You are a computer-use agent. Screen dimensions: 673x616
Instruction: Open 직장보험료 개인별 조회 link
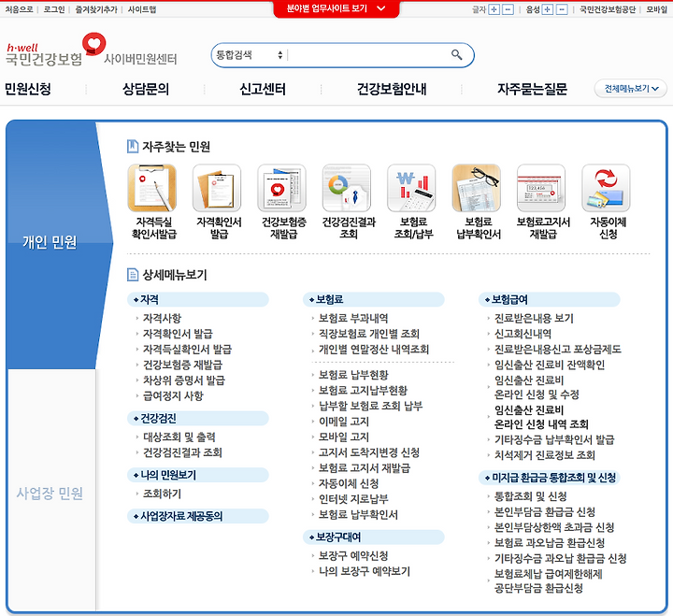pos(369,334)
